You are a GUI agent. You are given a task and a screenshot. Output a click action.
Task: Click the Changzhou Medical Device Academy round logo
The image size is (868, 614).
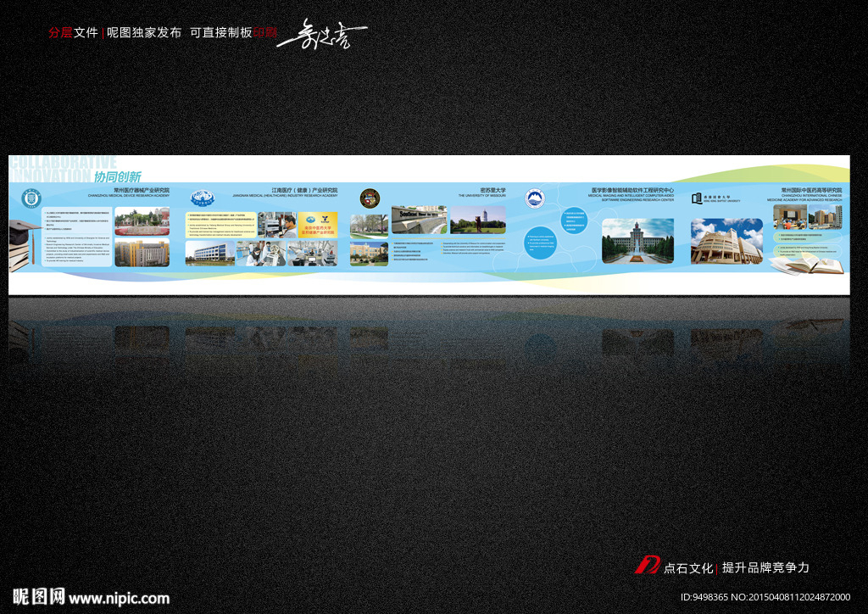coord(31,198)
